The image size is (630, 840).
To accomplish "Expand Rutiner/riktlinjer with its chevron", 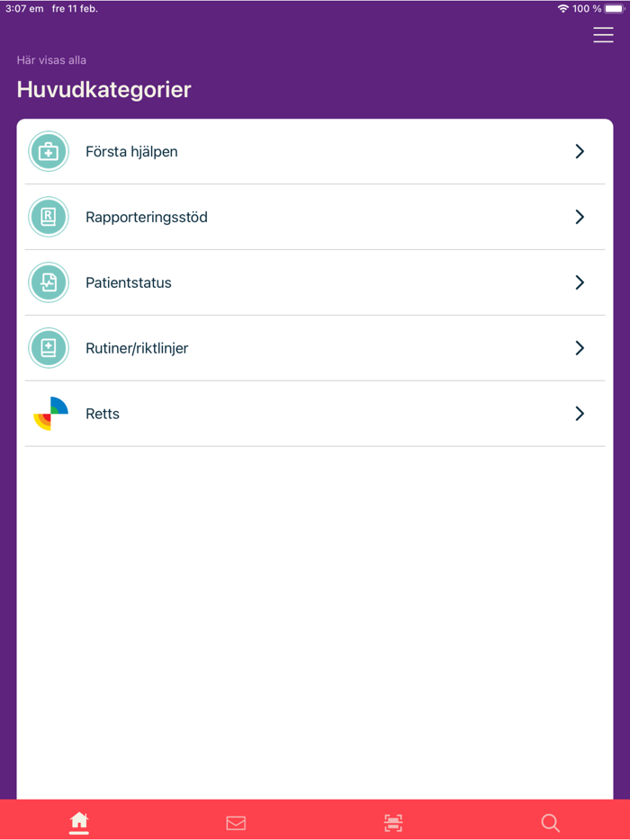I will pyautogui.click(x=580, y=348).
